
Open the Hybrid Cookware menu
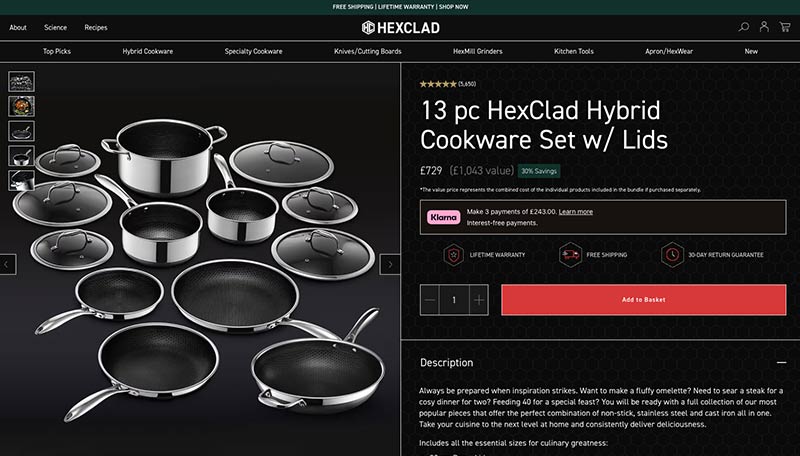click(147, 51)
